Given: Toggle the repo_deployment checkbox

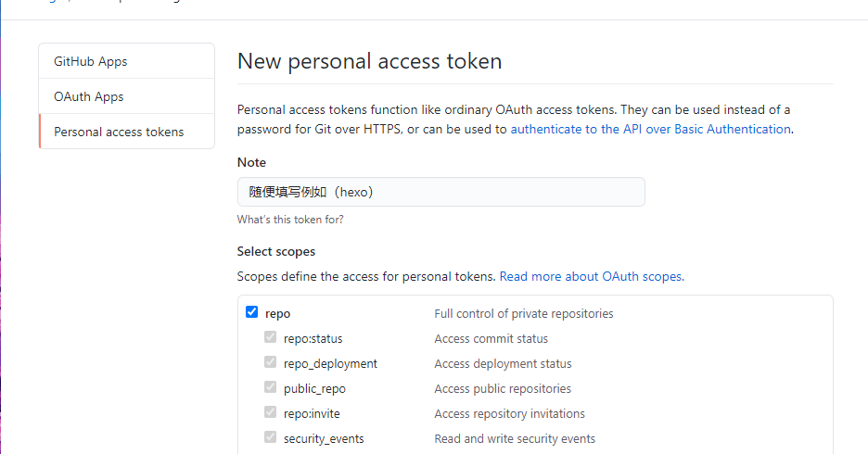Looking at the screenshot, I should 270,362.
